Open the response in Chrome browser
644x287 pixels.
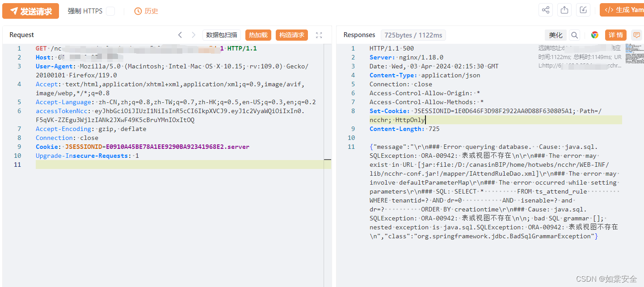[x=594, y=34]
